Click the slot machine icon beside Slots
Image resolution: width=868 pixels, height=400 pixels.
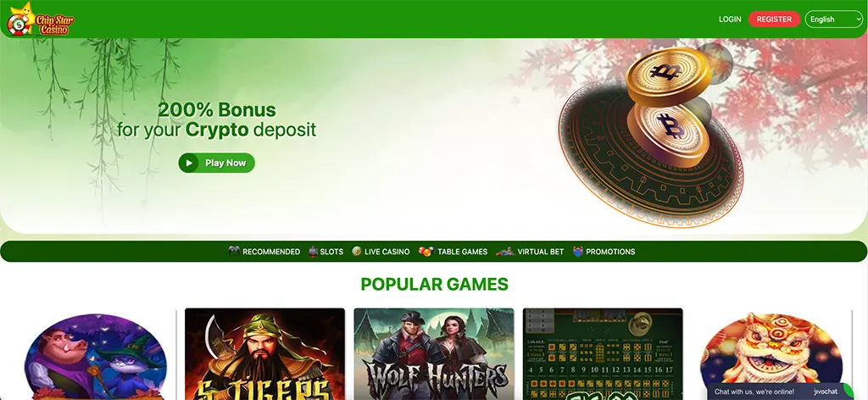pyautogui.click(x=313, y=251)
